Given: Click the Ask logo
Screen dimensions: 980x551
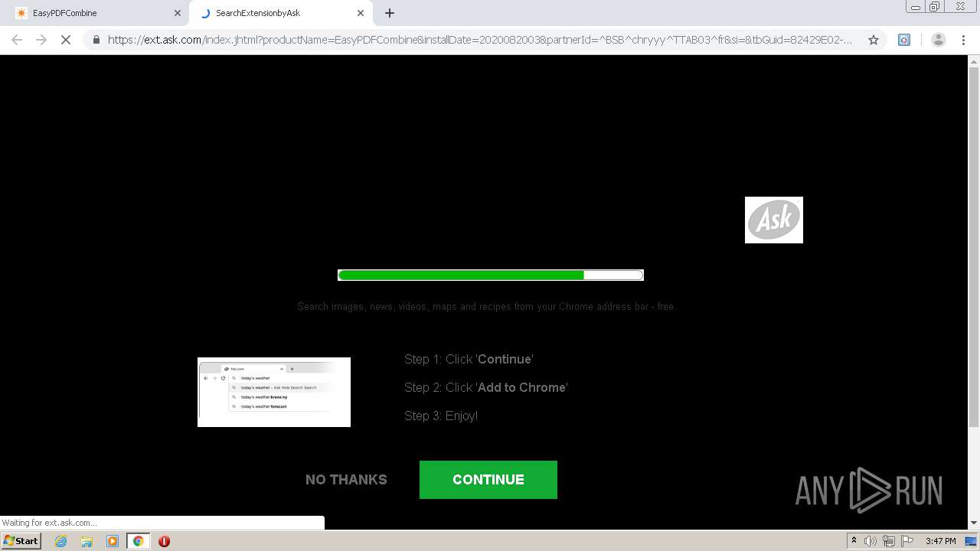Looking at the screenshot, I should click(x=774, y=220).
